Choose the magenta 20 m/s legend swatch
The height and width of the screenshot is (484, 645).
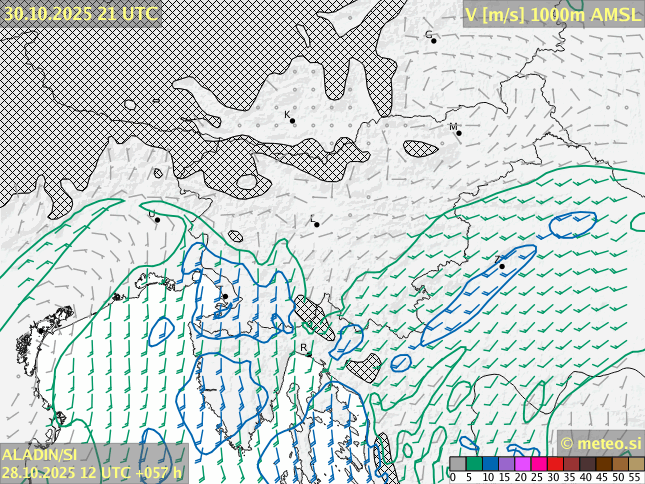pos(522,464)
